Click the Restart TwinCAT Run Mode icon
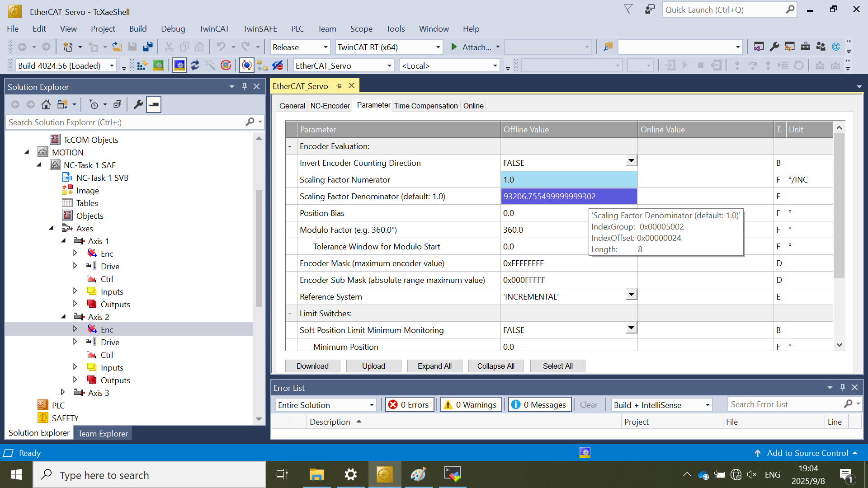The height and width of the screenshot is (488, 868). (x=158, y=66)
